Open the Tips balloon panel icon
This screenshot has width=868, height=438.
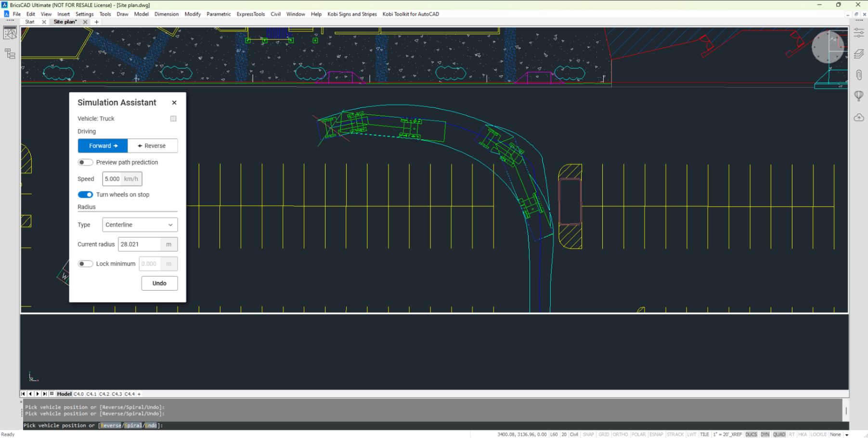(859, 96)
